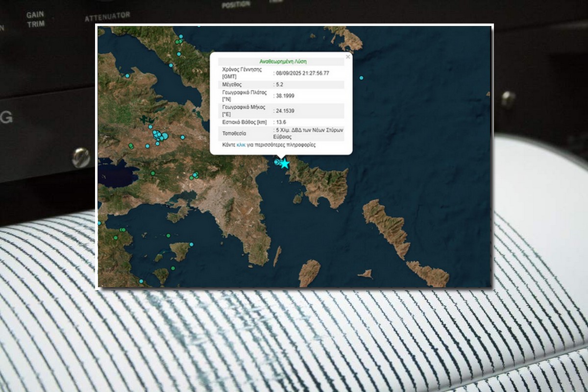The height and width of the screenshot is (392, 588).
Task: Select the latitude value 38.1999
Action: coord(284,96)
